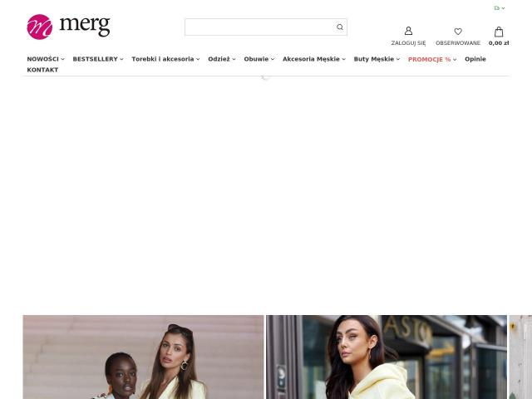Expand the PROMOCJE % menu

pyautogui.click(x=432, y=59)
